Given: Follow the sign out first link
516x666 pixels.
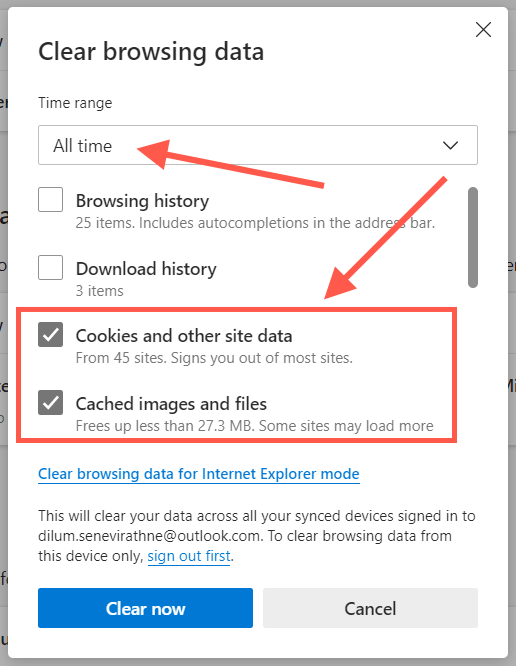Looking at the screenshot, I should click(189, 556).
